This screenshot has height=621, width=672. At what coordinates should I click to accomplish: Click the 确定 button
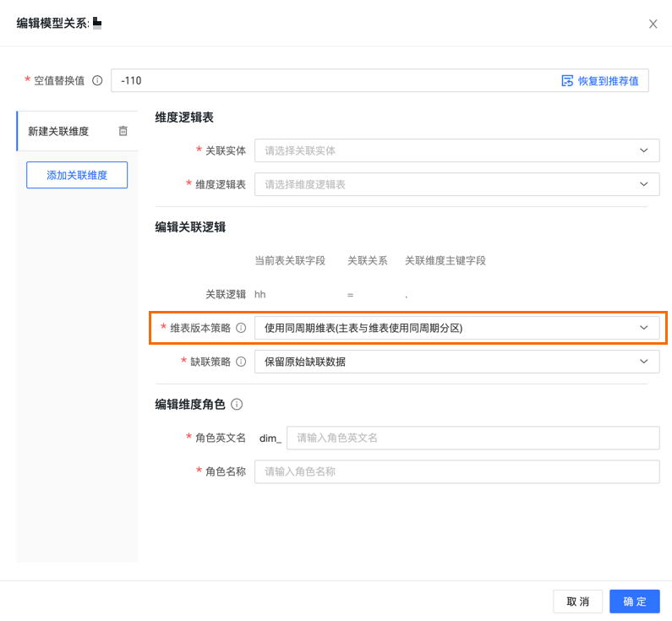[x=635, y=602]
